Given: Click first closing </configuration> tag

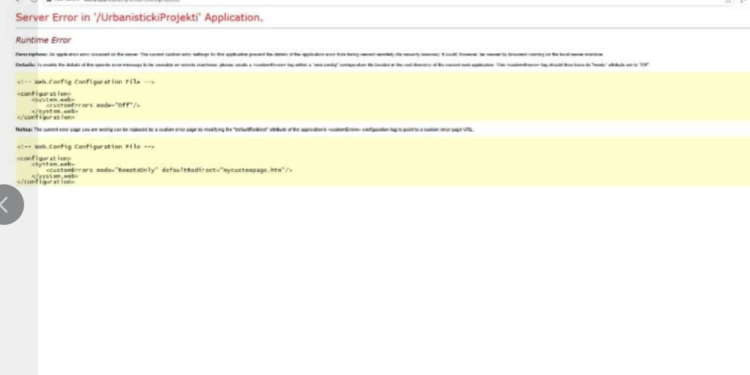Looking at the screenshot, I should point(46,117).
